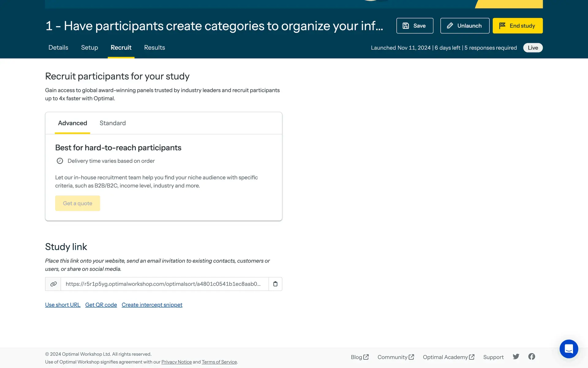This screenshot has width=588, height=368.
Task: Go to the Results tab
Action: tap(155, 48)
